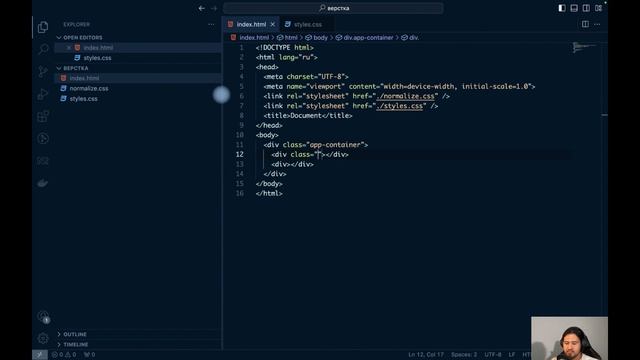Split the editor to the right
The height and width of the screenshot is (360, 640).
click(x=585, y=24)
